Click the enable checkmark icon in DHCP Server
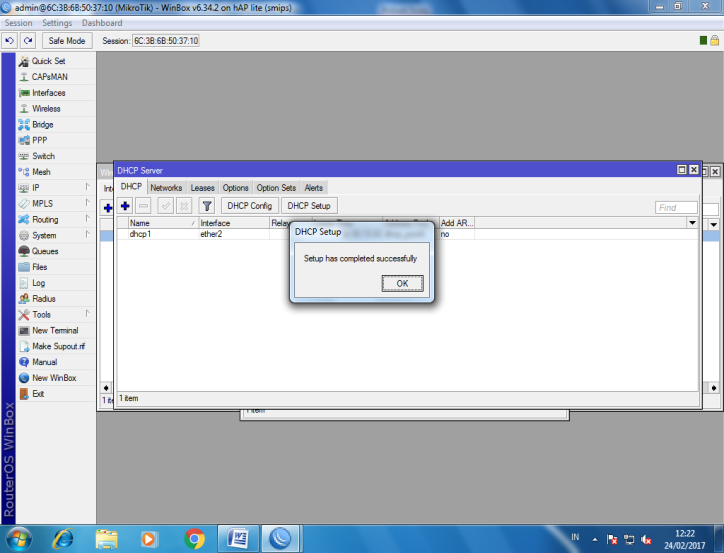724x553 pixels. point(165,206)
